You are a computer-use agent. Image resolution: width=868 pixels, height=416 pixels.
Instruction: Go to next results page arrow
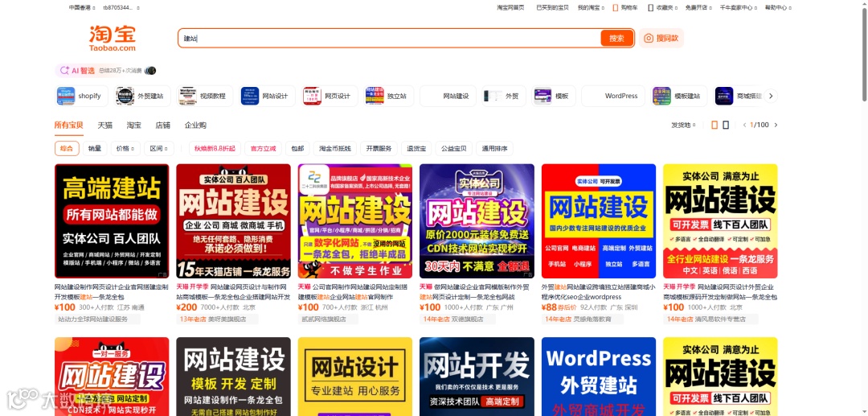point(776,126)
